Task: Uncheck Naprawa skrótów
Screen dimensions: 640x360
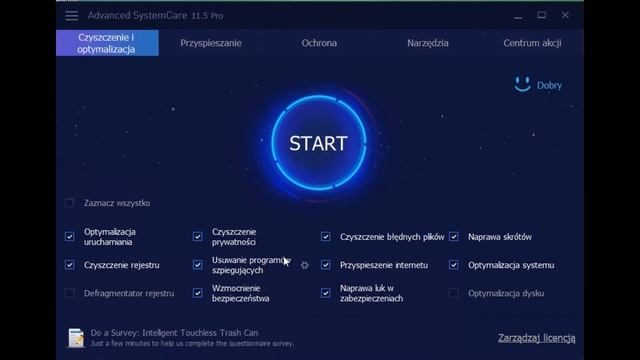Action: [x=454, y=236]
